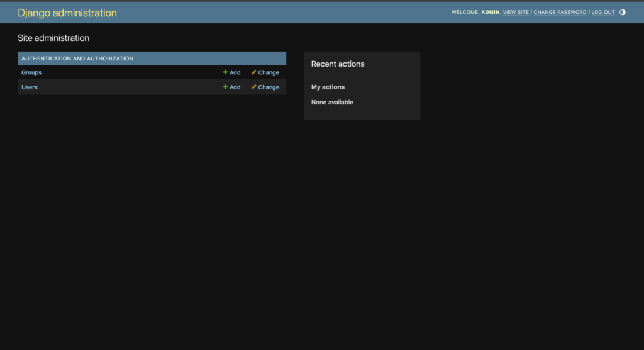Toggle the light/dark theme icon
Image resolution: width=644 pixels, height=350 pixels.
pyautogui.click(x=622, y=13)
